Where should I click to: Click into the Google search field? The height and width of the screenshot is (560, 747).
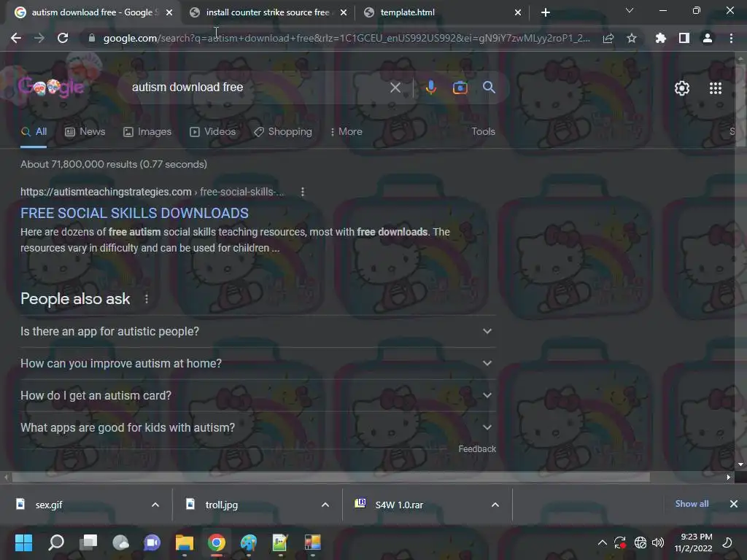pyautogui.click(x=258, y=87)
